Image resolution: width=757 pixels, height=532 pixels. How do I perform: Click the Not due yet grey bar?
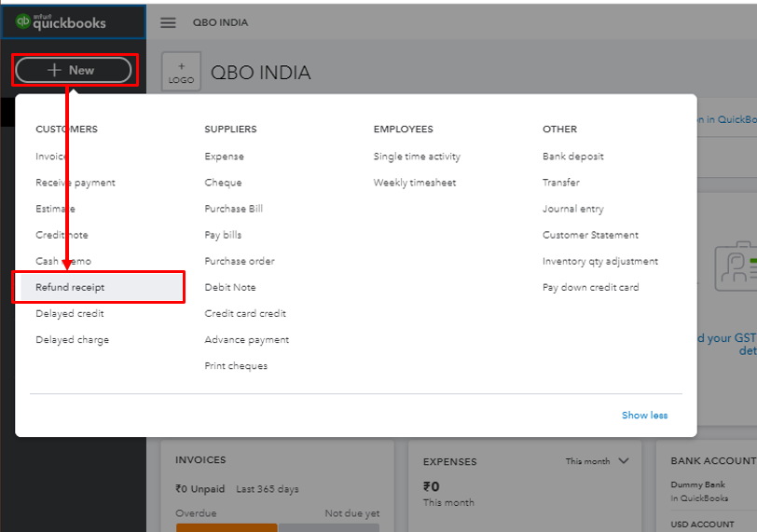tap(329, 527)
